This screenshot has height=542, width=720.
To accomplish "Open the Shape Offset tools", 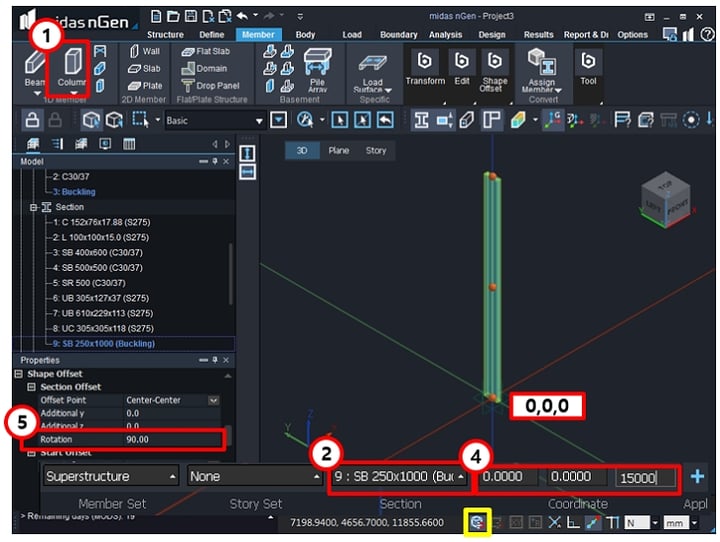I will (495, 70).
